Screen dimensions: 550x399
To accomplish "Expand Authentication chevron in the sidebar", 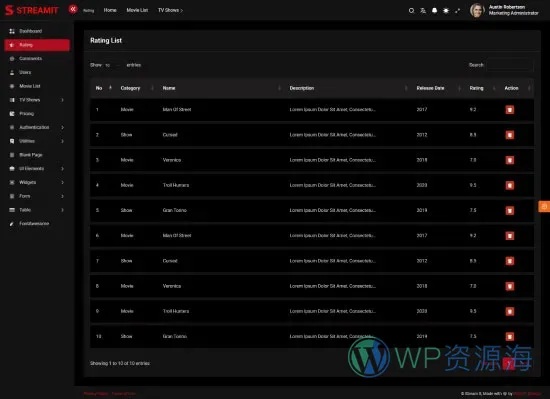I will point(62,127).
